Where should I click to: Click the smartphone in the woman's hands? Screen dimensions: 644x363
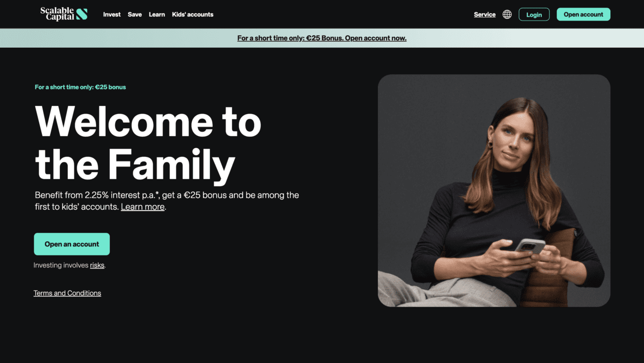coord(530,246)
